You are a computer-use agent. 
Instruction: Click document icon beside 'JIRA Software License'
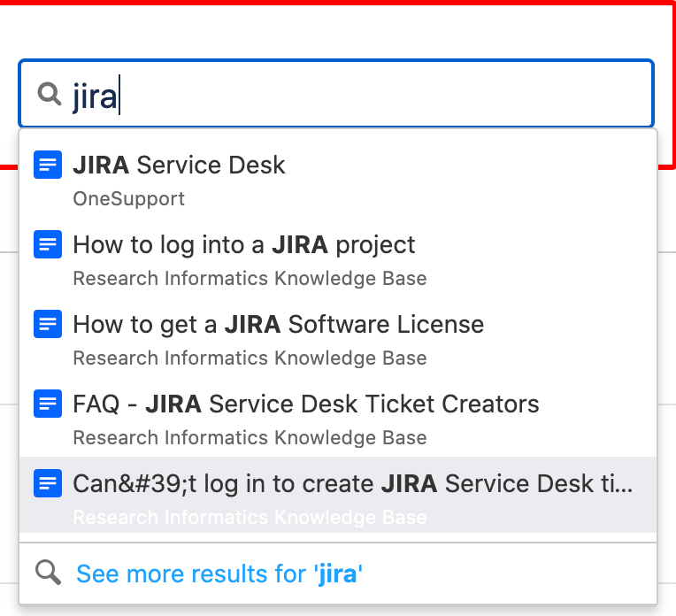click(48, 324)
